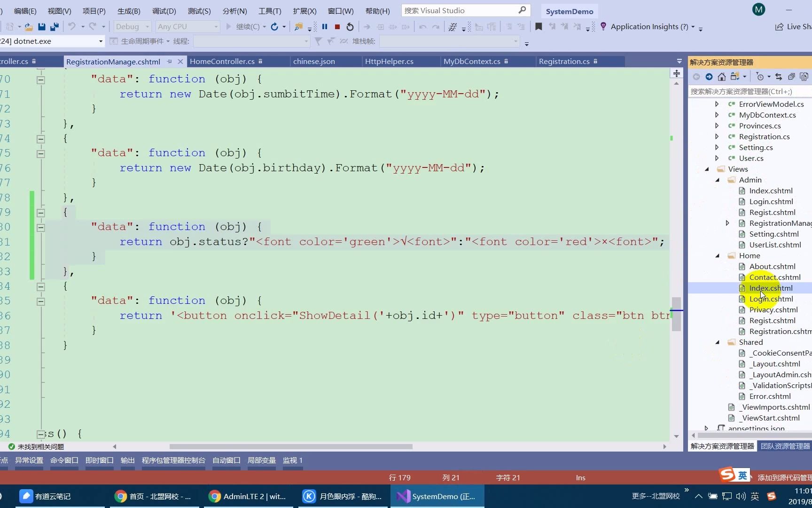Click the editor horizontal scrollbar thumb
812x508 pixels.
point(291,446)
